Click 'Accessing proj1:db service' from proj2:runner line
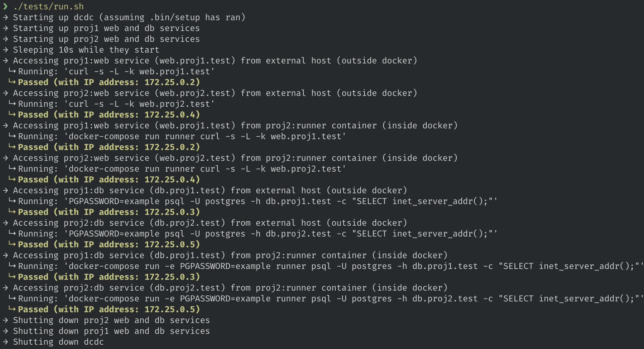644x349 pixels. point(230,255)
